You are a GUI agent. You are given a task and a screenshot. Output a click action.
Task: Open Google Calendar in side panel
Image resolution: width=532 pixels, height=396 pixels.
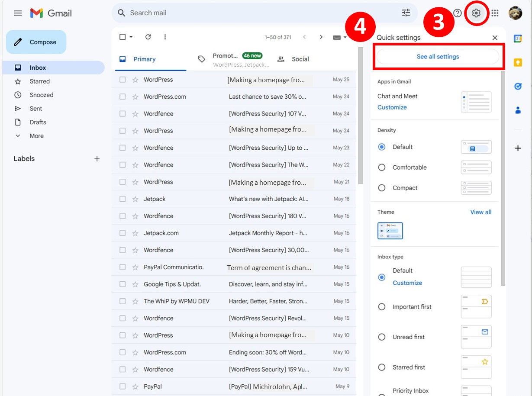(x=518, y=39)
